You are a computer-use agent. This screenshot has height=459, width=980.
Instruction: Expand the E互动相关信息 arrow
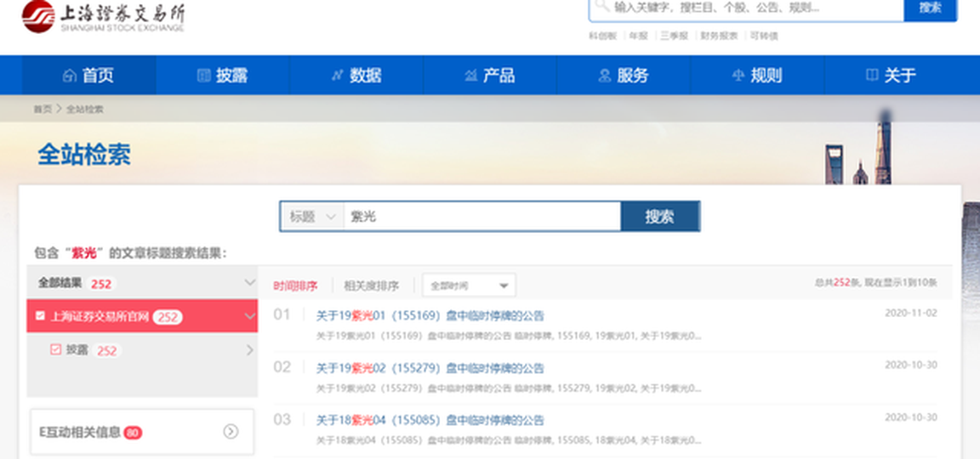231,432
